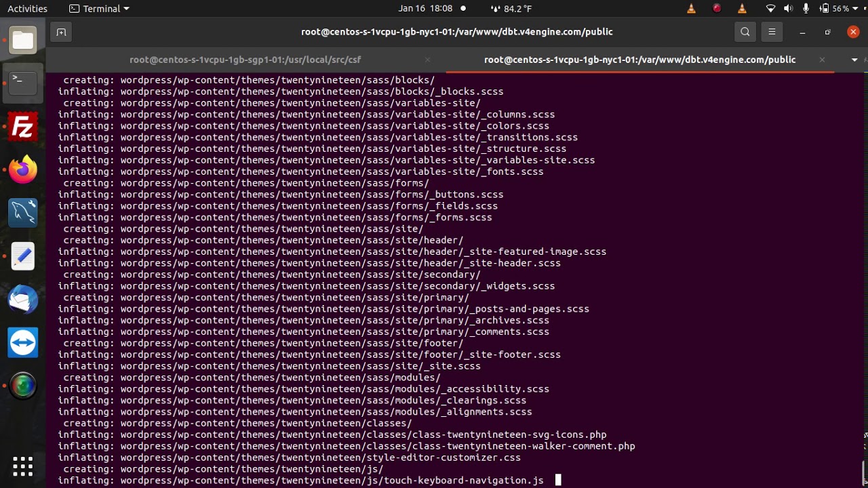Click the line with _alignments.scss
Screen dimensions: 868x488
295,412
